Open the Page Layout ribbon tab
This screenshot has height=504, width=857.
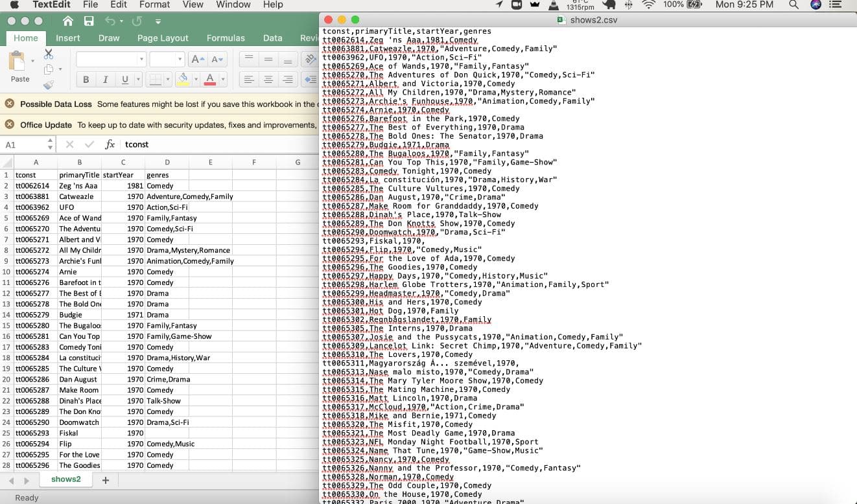tap(163, 38)
